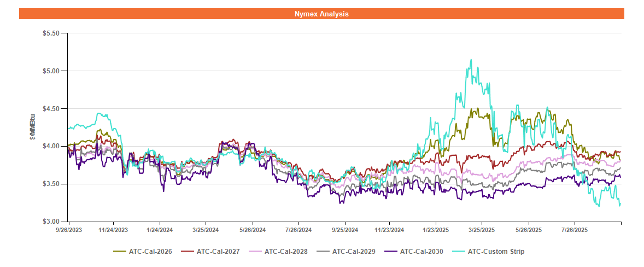The height and width of the screenshot is (267, 644).
Task: Toggle ATC-Cal-2028 legend label
Action: click(286, 252)
